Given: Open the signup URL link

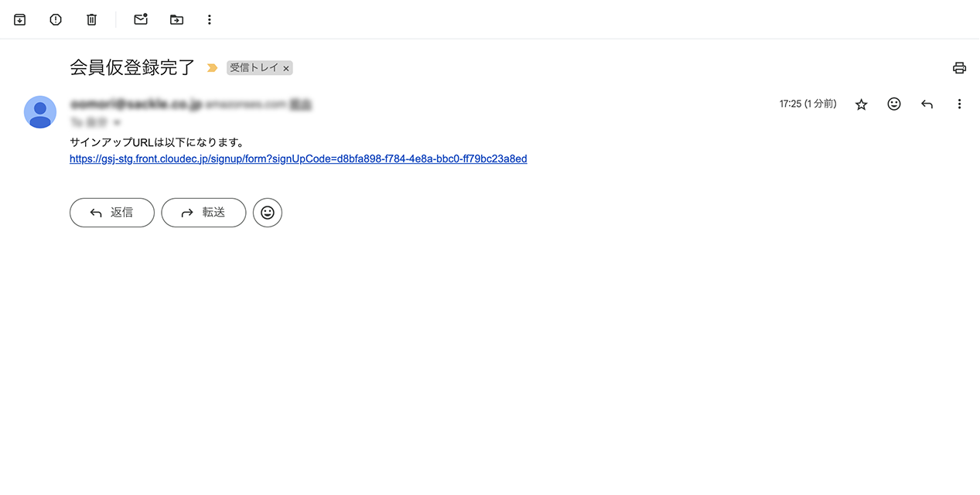Looking at the screenshot, I should (x=298, y=159).
